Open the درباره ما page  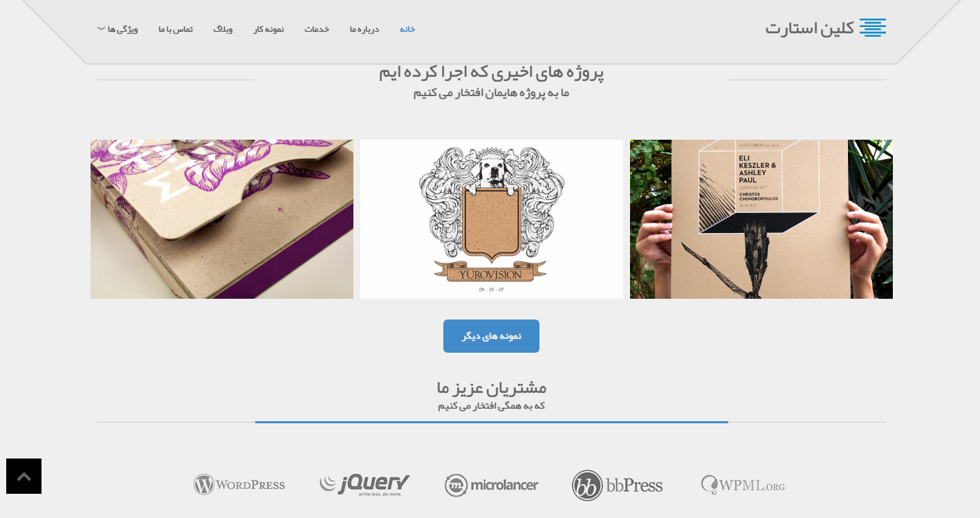[364, 29]
